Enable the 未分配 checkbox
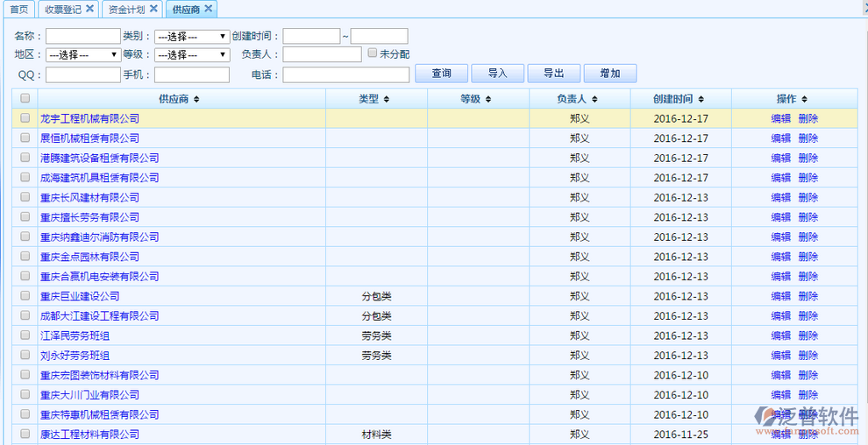 pyautogui.click(x=373, y=53)
